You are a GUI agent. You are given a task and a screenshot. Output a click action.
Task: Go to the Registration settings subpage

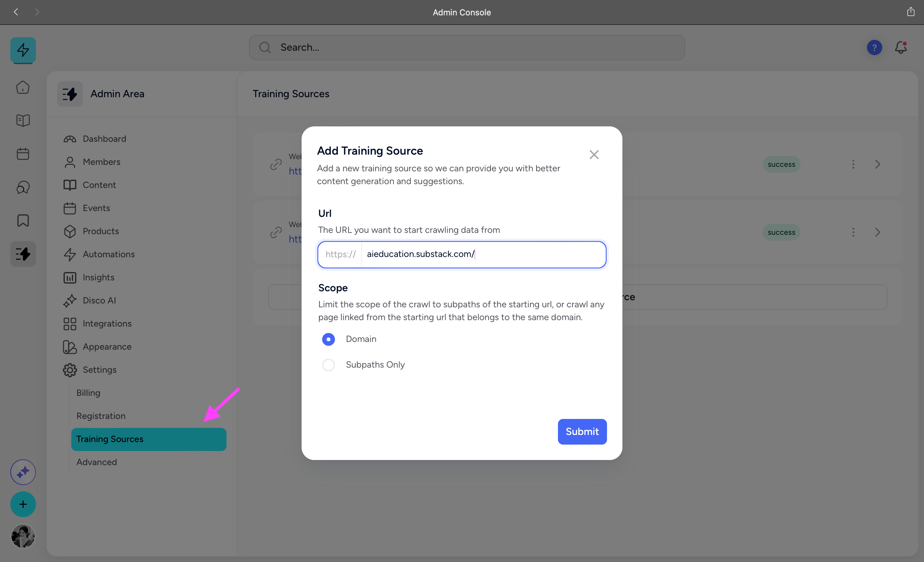coord(101,416)
